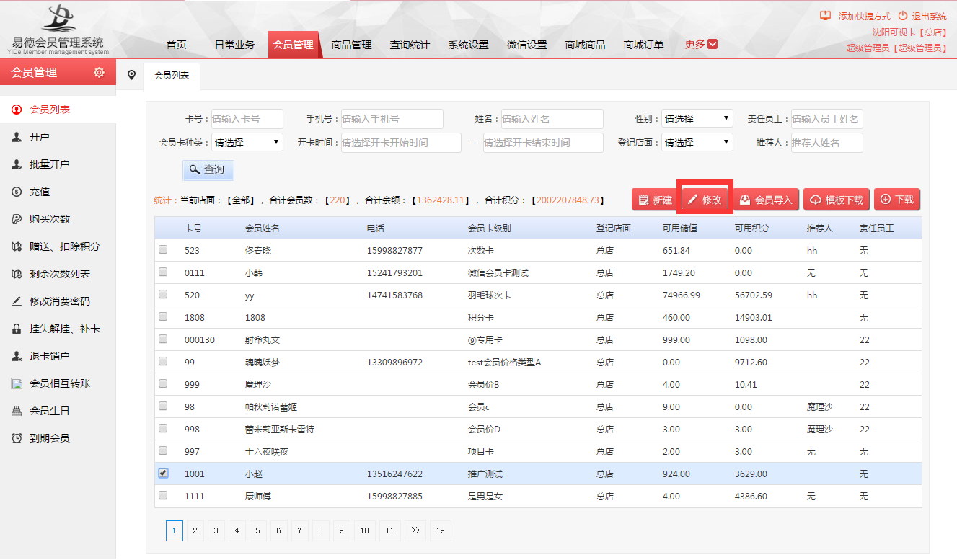The width and height of the screenshot is (957, 560).
Task: Focus the 卡号 input field
Action: pos(247,119)
